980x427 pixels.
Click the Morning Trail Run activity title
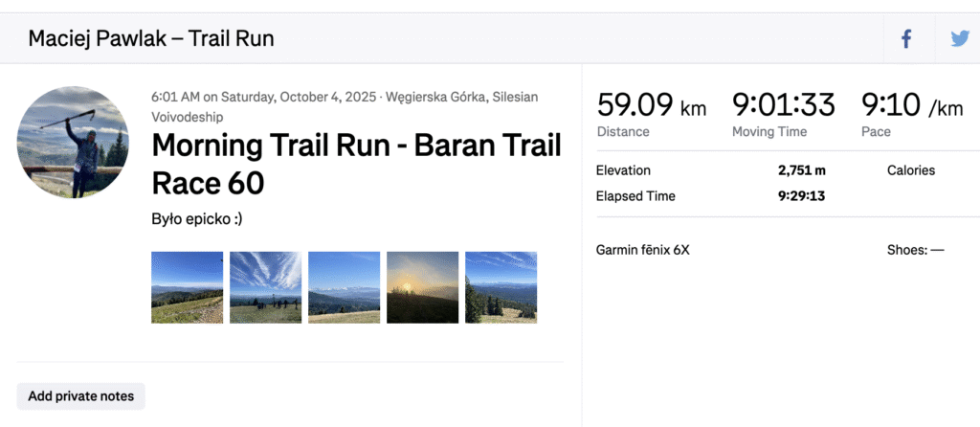tap(356, 163)
